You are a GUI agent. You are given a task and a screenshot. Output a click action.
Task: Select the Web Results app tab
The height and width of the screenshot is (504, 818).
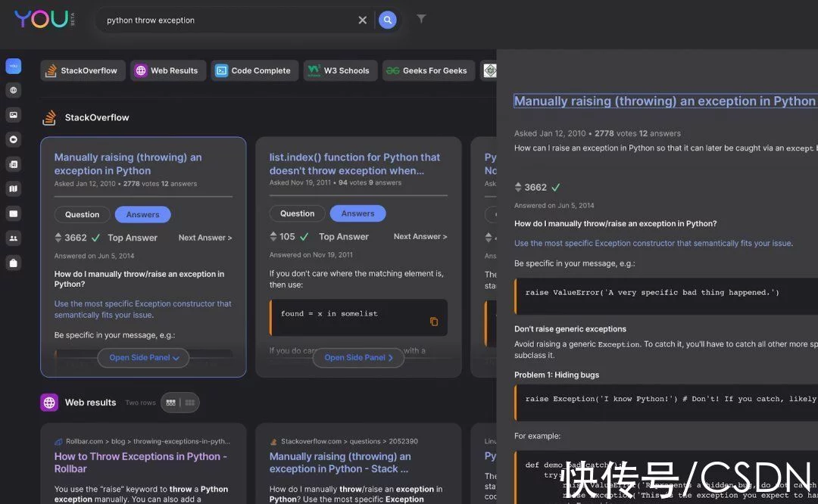click(168, 70)
